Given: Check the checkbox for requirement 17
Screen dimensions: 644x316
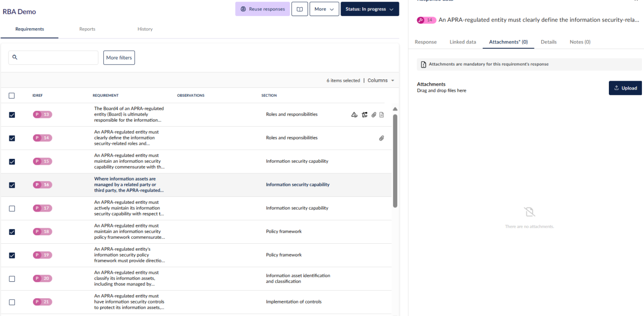Looking at the screenshot, I should coord(12,208).
